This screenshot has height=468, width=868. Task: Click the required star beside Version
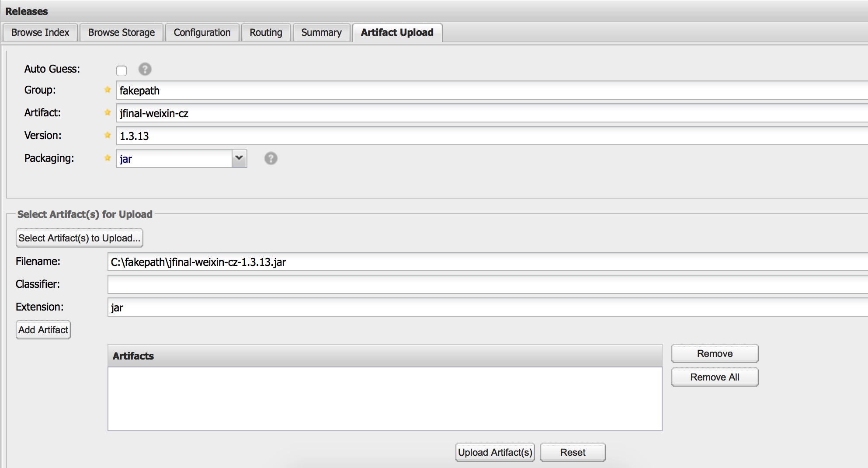[107, 135]
